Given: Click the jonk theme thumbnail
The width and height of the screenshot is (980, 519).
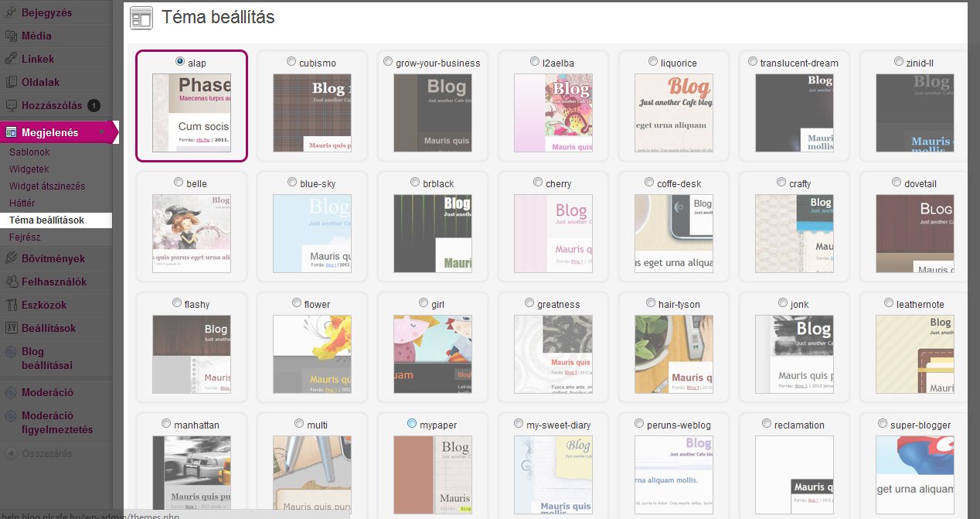Looking at the screenshot, I should click(x=795, y=354).
